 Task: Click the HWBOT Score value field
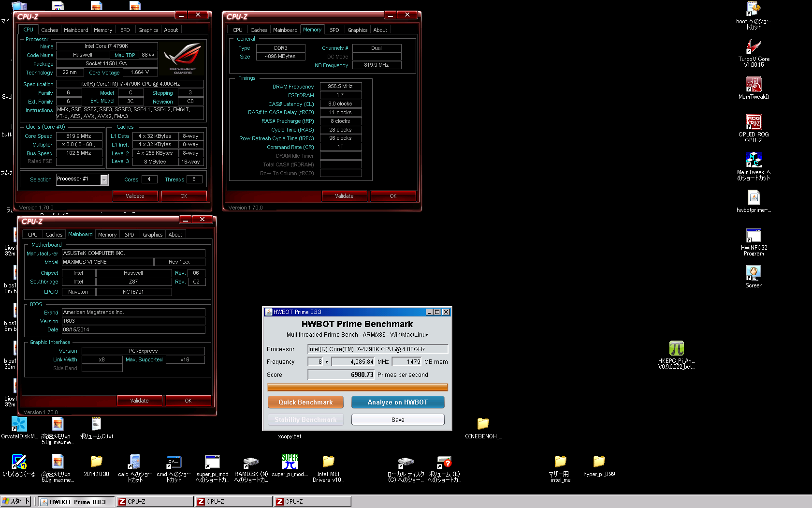point(341,374)
